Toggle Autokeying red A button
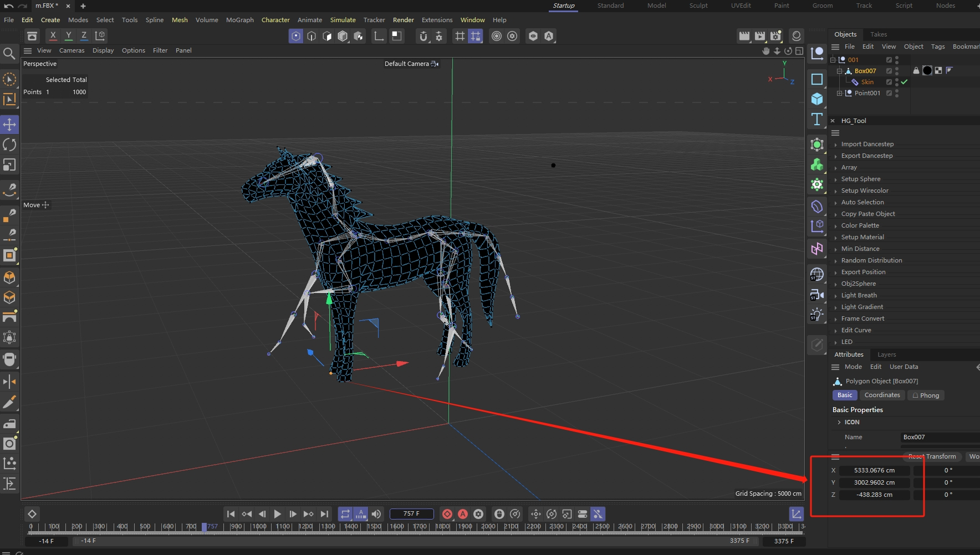The image size is (980, 555). click(463, 514)
